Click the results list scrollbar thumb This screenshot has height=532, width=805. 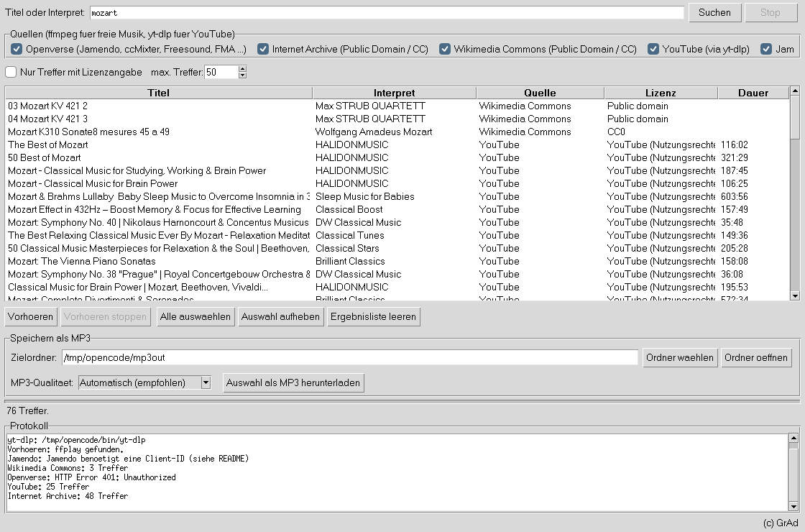(795, 118)
